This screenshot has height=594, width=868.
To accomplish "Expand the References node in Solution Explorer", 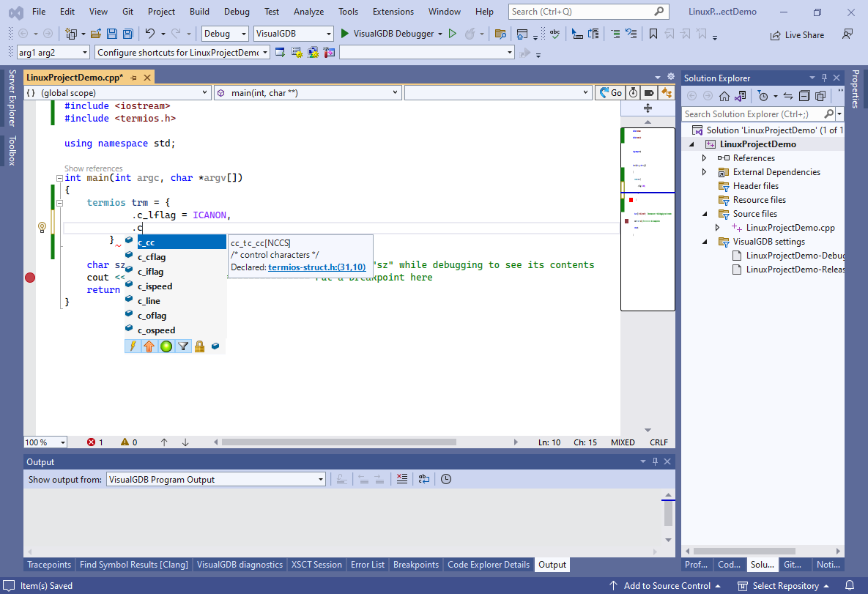I will click(x=705, y=158).
